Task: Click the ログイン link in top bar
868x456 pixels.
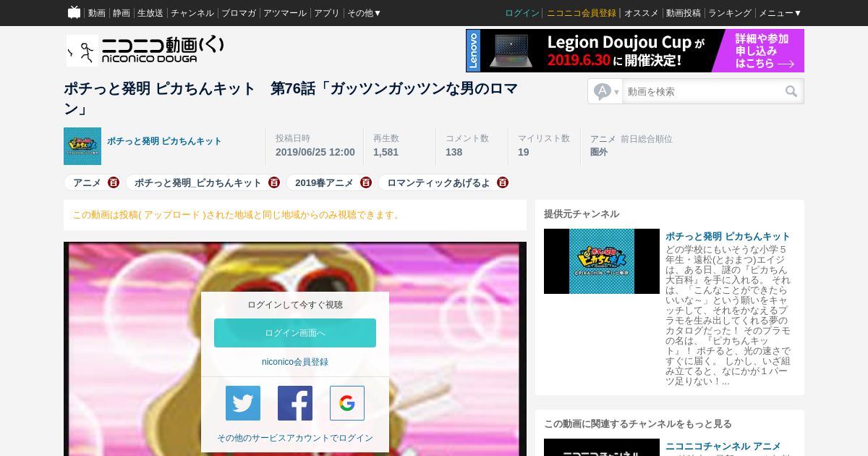Action: [522, 13]
